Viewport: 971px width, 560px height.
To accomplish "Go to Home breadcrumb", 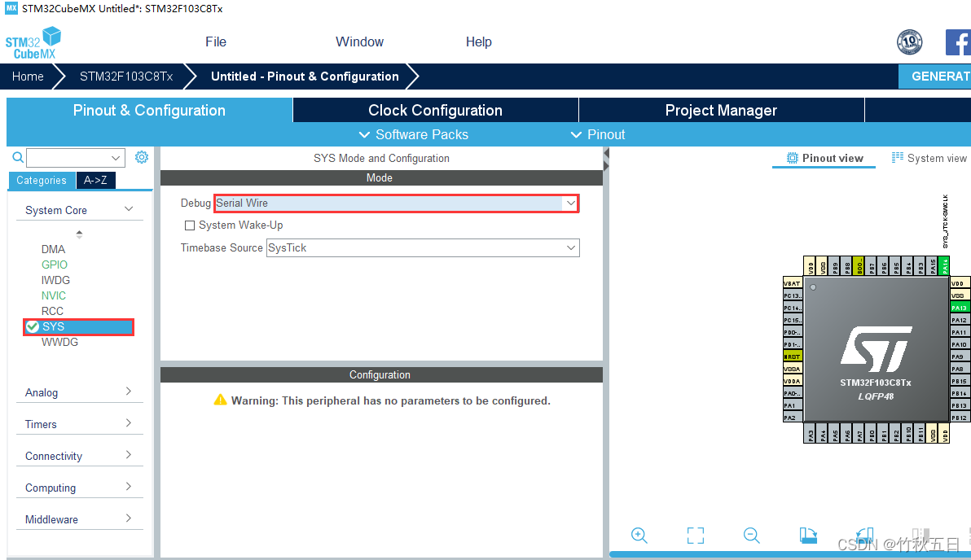I will [x=28, y=77].
